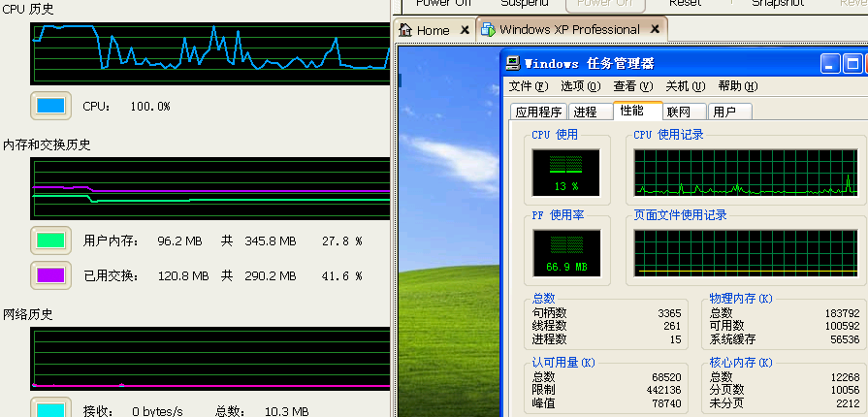
Task: Click the CPU 使用记录 history graph
Action: 746,173
